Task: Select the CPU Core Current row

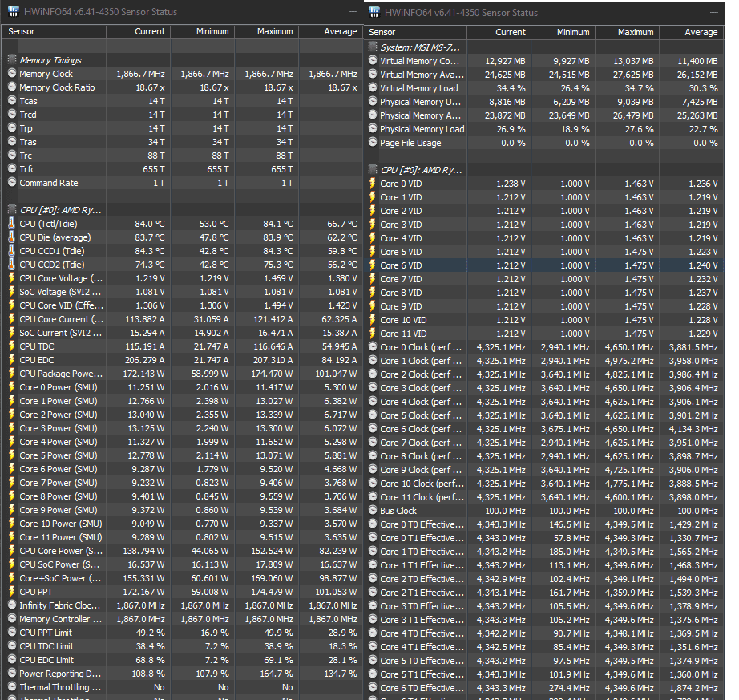Action: click(x=183, y=319)
